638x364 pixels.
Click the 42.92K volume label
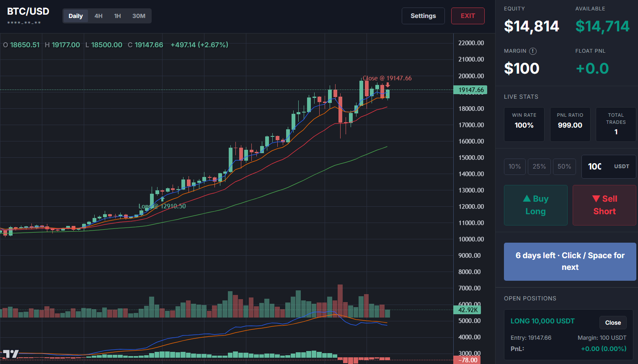[x=467, y=310]
